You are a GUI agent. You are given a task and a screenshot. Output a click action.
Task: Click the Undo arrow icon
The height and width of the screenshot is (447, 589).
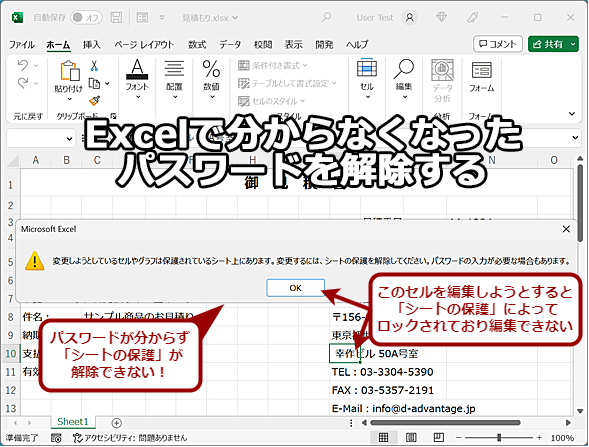23,65
